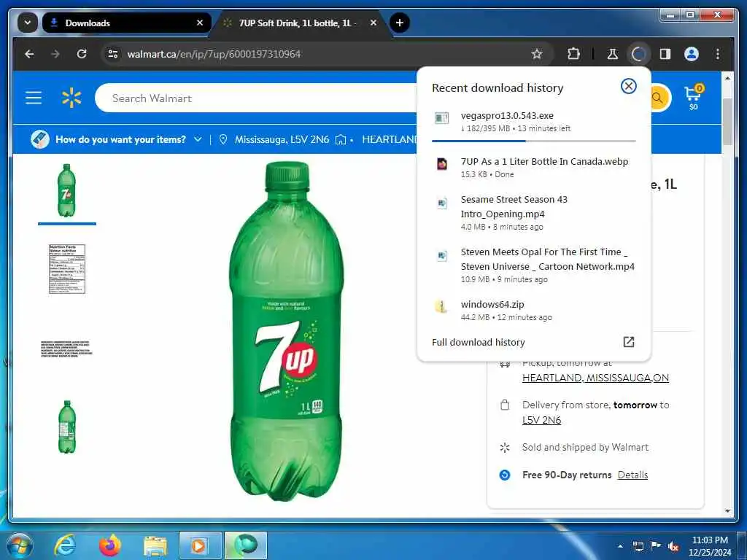The height and width of the screenshot is (560, 747).
Task: Open Action Center flag tray icon
Action: [x=655, y=546]
